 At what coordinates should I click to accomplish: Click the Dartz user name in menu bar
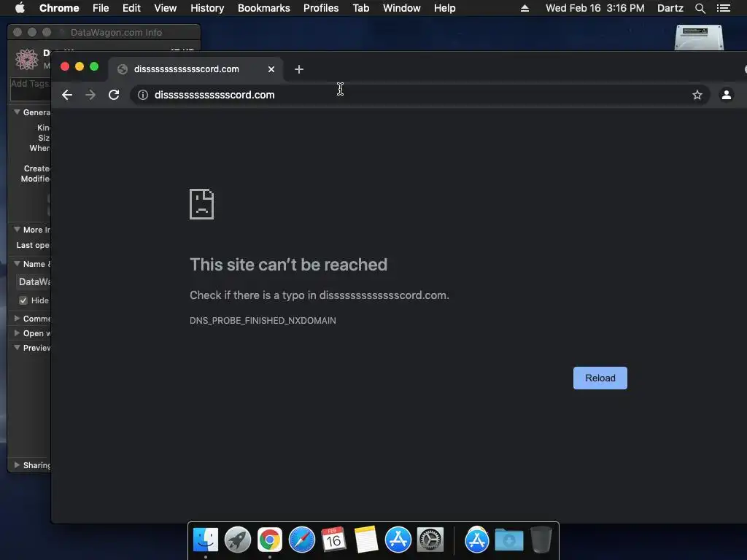click(x=670, y=8)
